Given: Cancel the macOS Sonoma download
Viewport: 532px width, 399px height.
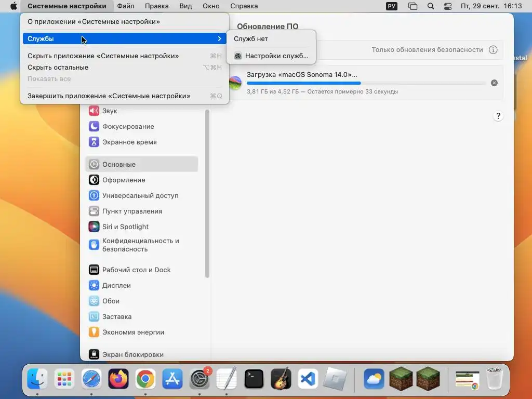Looking at the screenshot, I should coord(495,83).
